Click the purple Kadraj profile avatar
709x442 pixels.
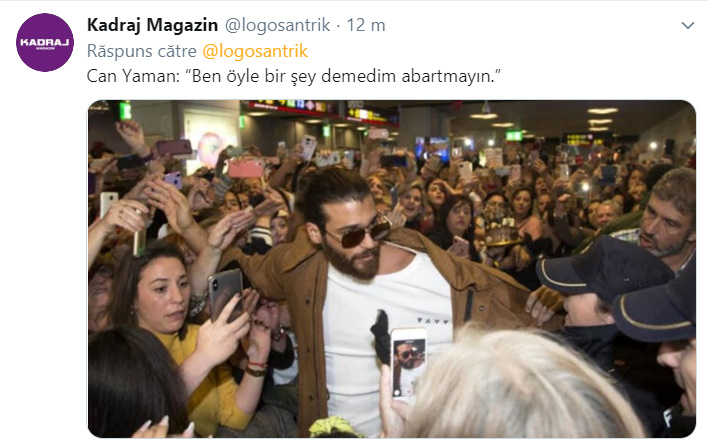tap(45, 42)
